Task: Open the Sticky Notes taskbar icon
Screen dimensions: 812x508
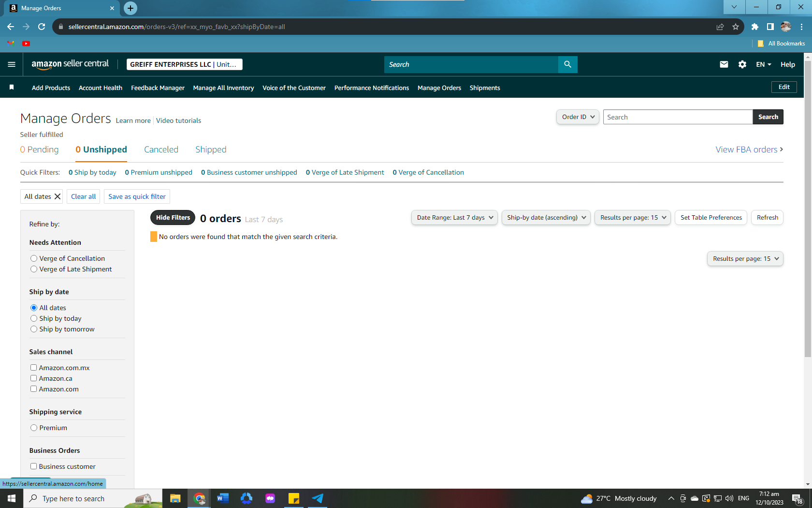Action: [294, 498]
